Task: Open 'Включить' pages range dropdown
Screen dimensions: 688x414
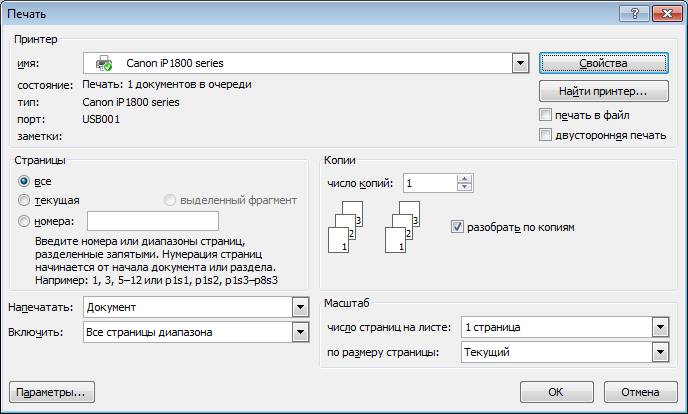Action: point(299,332)
